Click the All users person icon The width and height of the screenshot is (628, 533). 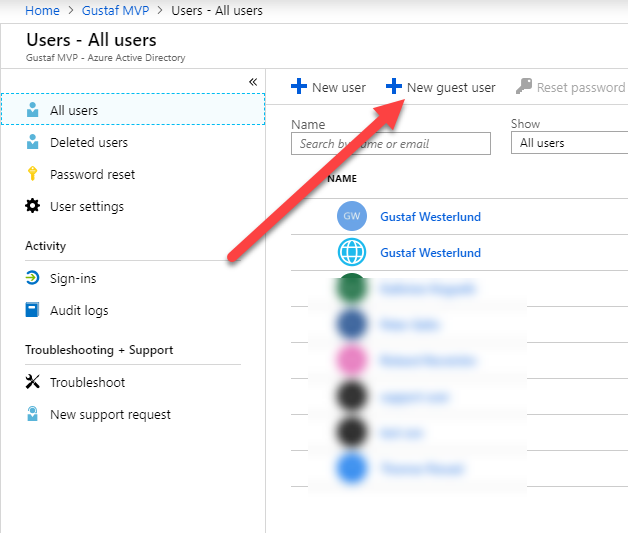coord(32,109)
